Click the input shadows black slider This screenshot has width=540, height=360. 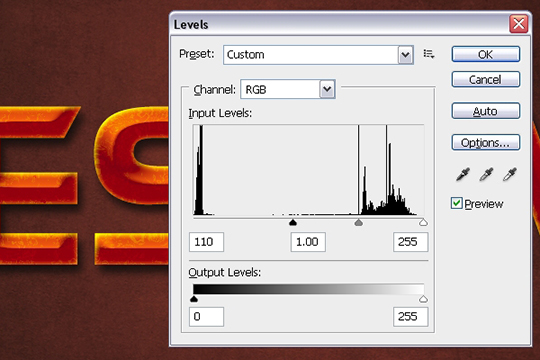(293, 223)
